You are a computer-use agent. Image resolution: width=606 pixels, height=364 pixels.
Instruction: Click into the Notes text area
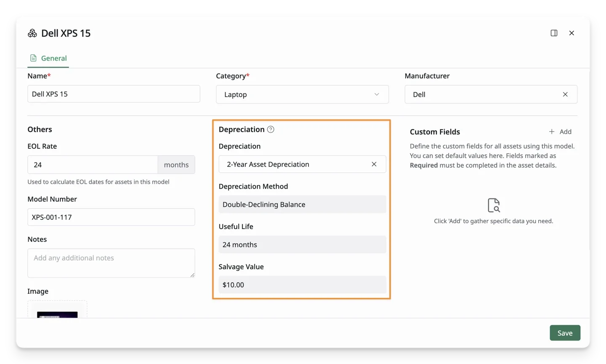coord(111,263)
